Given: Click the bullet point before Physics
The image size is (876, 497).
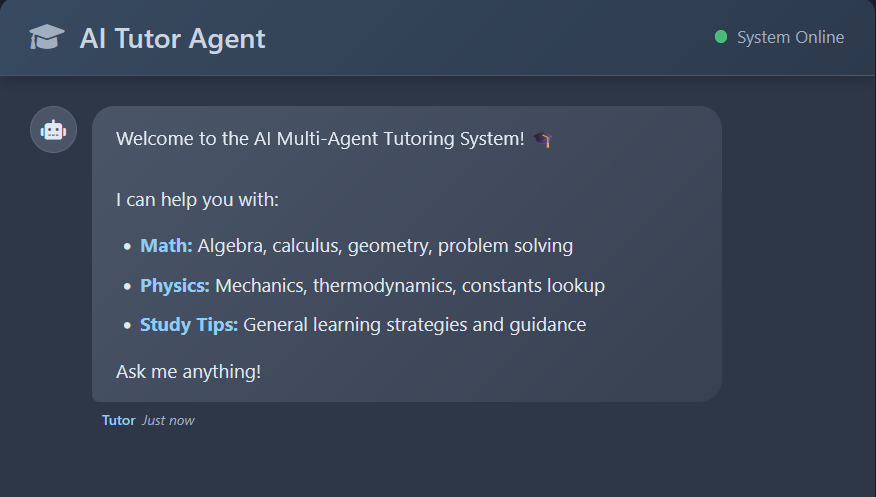Looking at the screenshot, I should 127,286.
